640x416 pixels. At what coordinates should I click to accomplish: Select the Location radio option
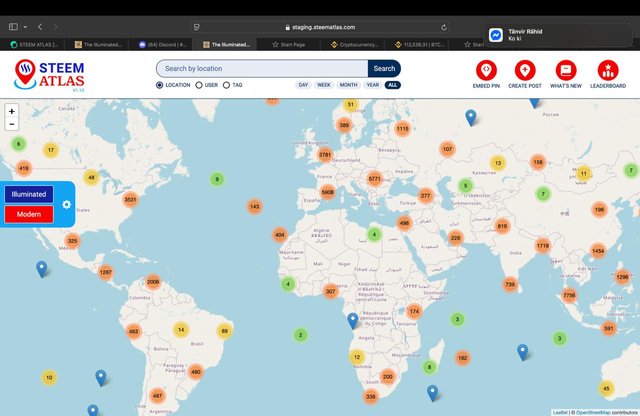(159, 85)
